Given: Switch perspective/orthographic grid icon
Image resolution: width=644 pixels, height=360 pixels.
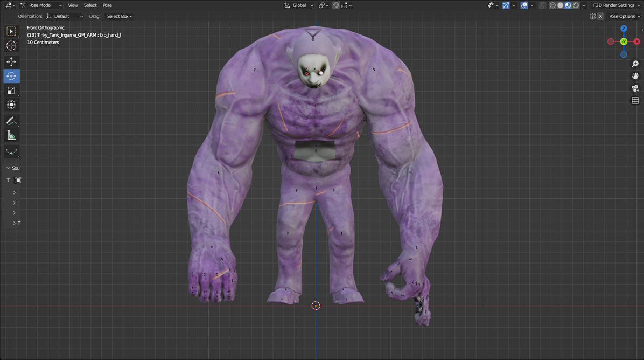Looking at the screenshot, I should click(x=635, y=101).
